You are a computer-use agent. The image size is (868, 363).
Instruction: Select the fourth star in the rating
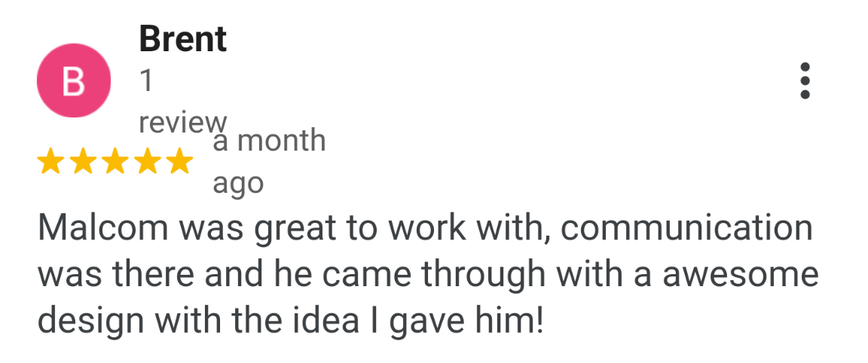[x=148, y=161]
